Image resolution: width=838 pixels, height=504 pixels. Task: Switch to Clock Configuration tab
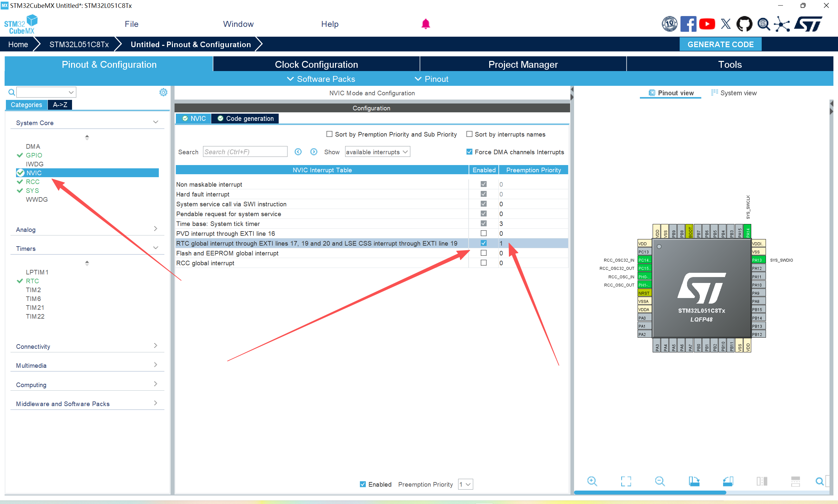(316, 64)
